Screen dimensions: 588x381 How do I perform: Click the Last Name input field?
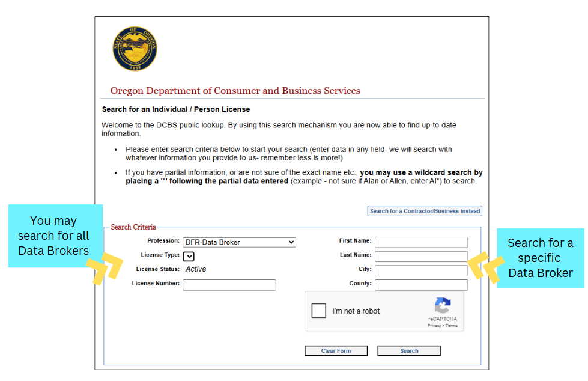pos(421,256)
